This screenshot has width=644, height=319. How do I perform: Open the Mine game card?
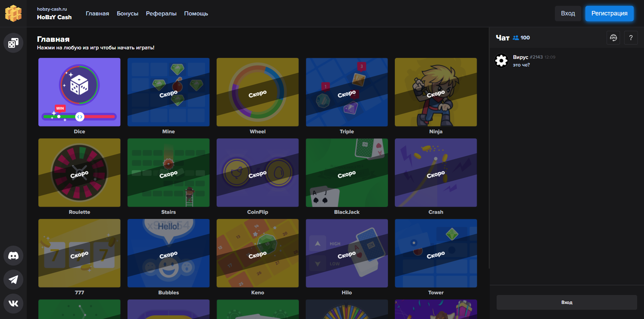click(169, 92)
